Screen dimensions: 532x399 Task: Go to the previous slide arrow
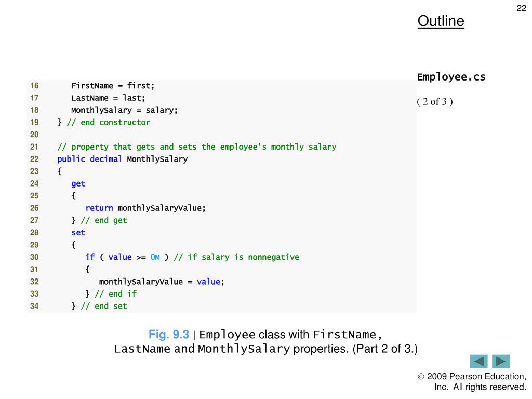point(478,361)
